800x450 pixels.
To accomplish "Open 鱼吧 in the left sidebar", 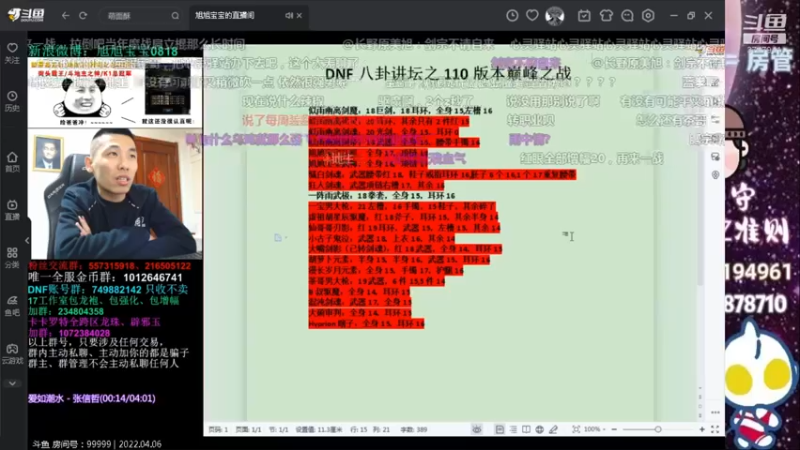I will tap(12, 306).
